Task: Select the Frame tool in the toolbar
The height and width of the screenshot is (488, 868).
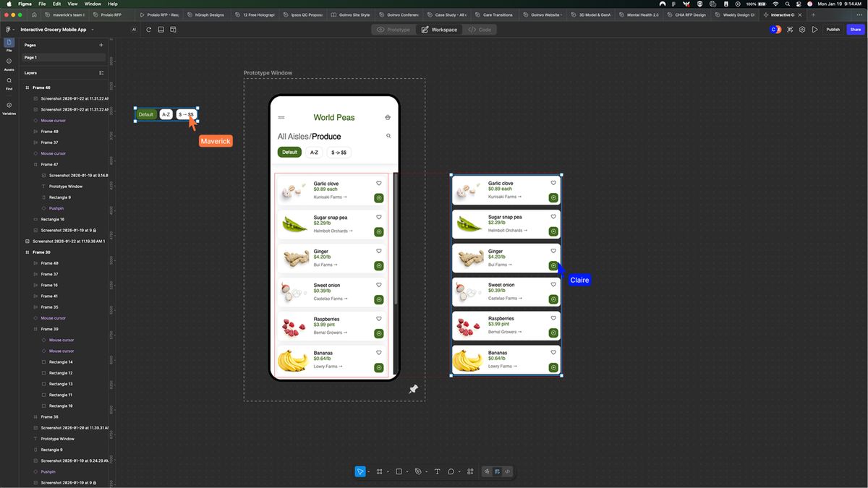Action: [379, 471]
